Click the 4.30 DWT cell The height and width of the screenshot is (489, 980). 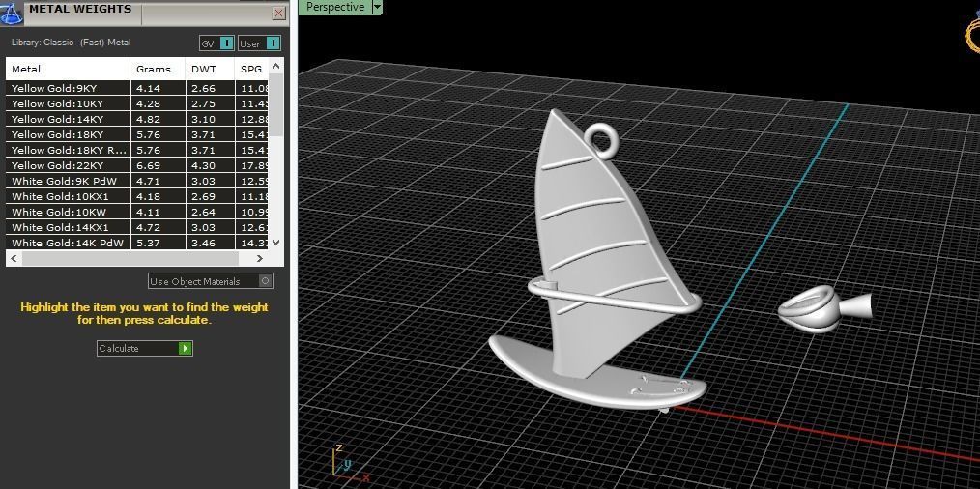pos(210,165)
